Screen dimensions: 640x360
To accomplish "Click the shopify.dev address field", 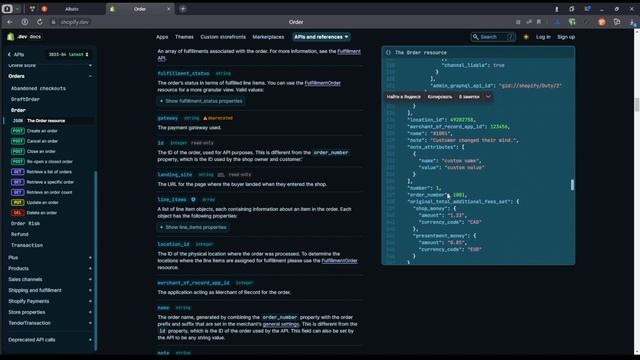I will point(75,22).
